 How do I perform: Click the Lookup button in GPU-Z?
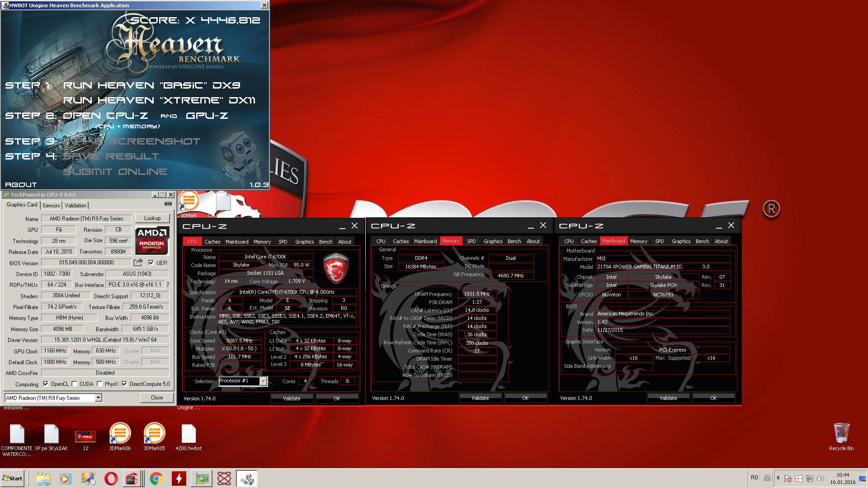point(152,218)
